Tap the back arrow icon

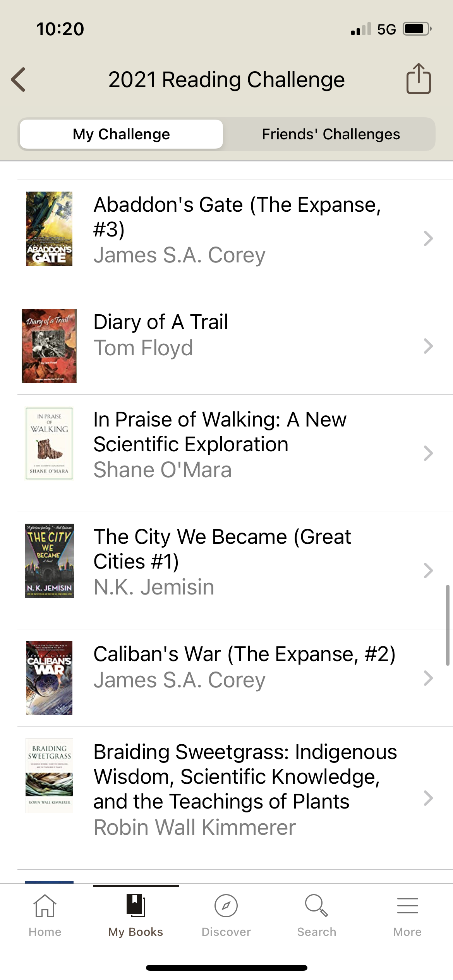[x=19, y=80]
